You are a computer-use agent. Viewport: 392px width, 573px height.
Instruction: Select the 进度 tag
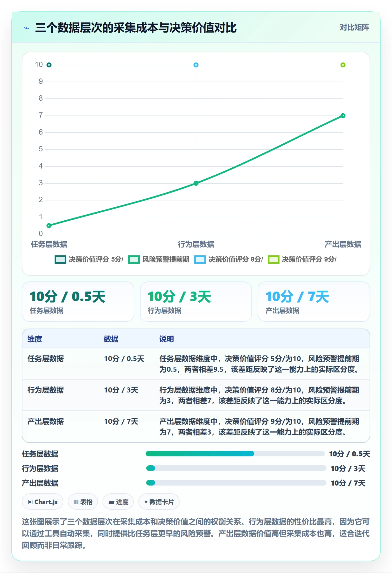pyautogui.click(x=118, y=502)
